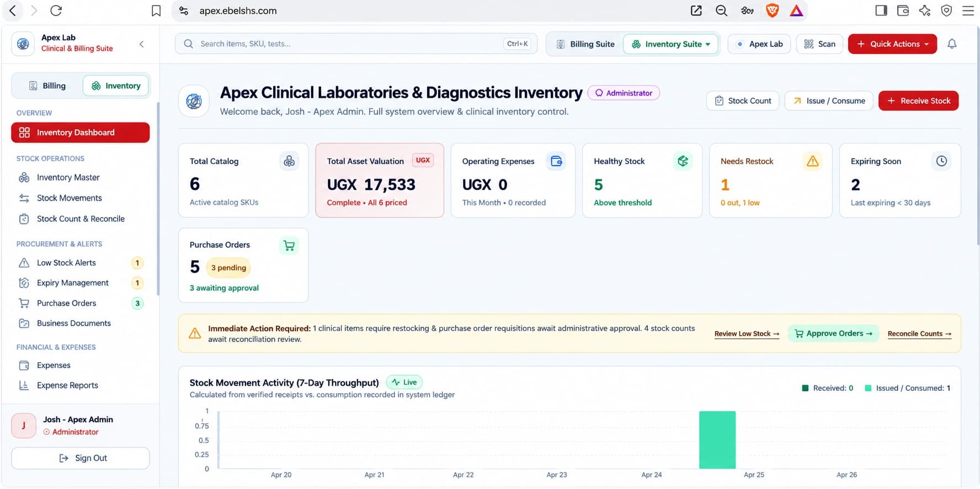Screen dimensions: 980x489
Task: Click the Healthy Stock card icon
Action: tap(683, 161)
